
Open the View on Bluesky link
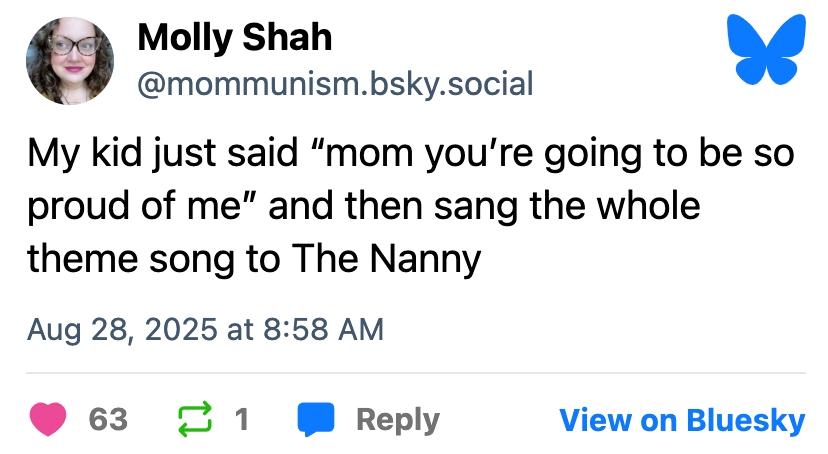(682, 420)
